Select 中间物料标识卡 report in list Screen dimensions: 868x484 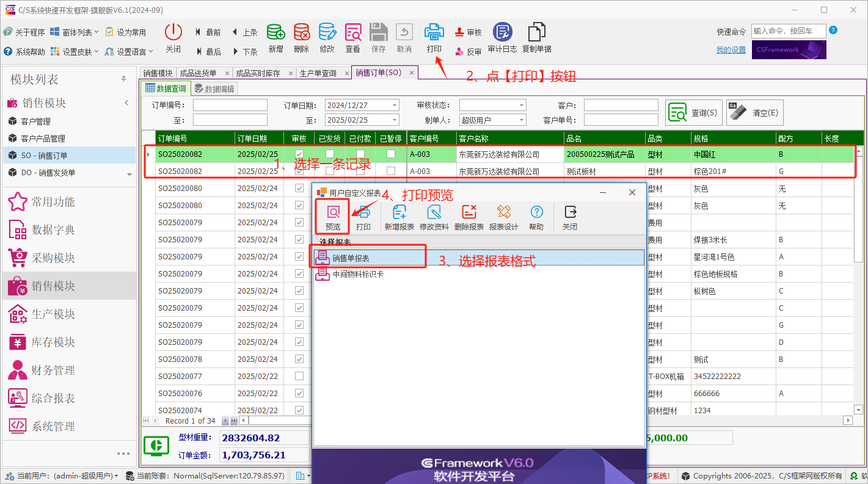pyautogui.click(x=480, y=275)
